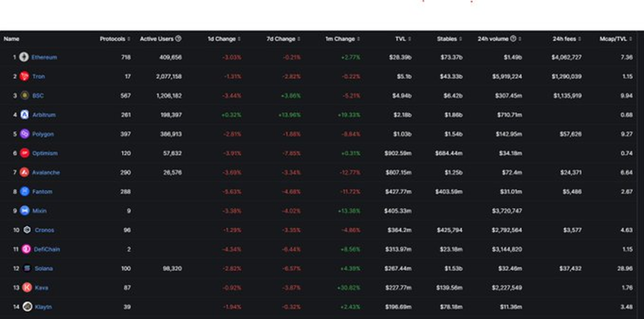Sort the table by the Protocols column

pos(115,38)
